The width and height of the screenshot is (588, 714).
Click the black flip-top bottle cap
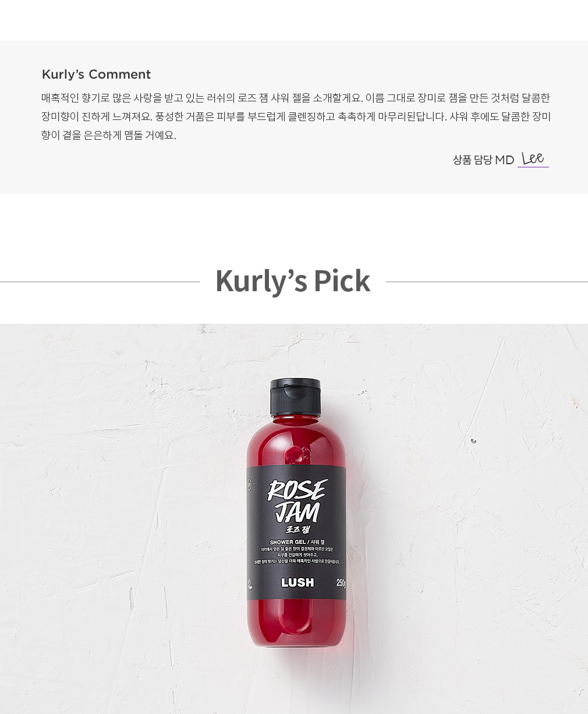(x=295, y=397)
